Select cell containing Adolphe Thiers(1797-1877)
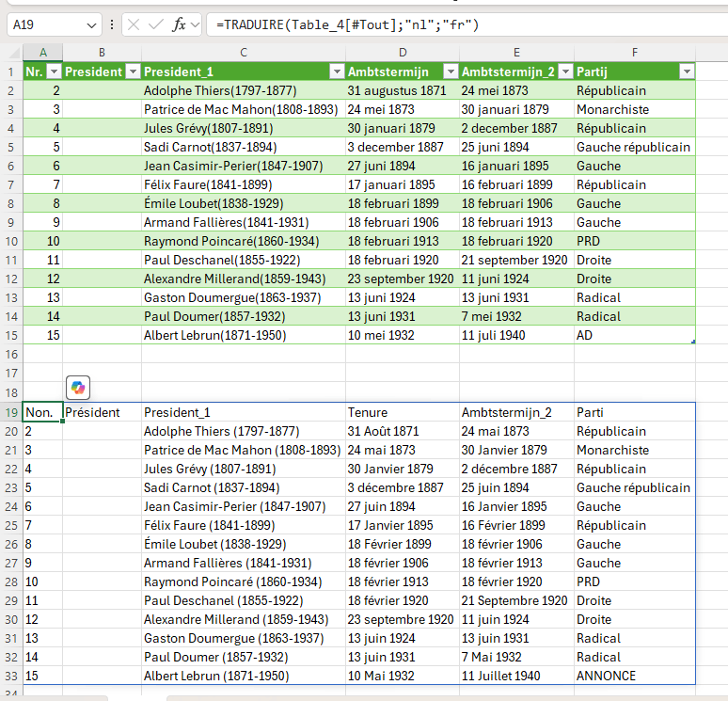This screenshot has height=701, width=728. coord(244,90)
